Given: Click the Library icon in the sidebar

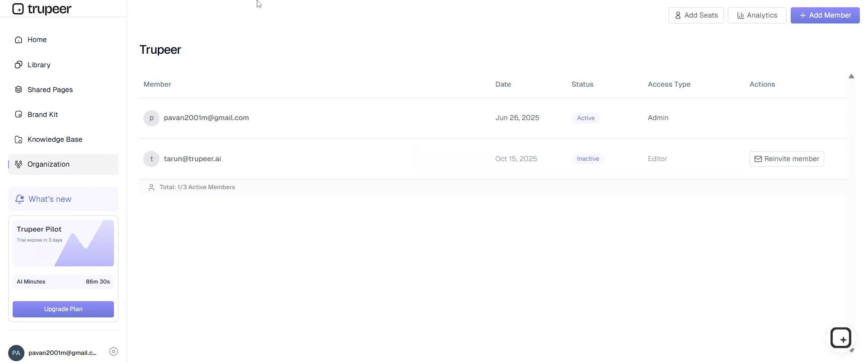Looking at the screenshot, I should click(x=19, y=65).
